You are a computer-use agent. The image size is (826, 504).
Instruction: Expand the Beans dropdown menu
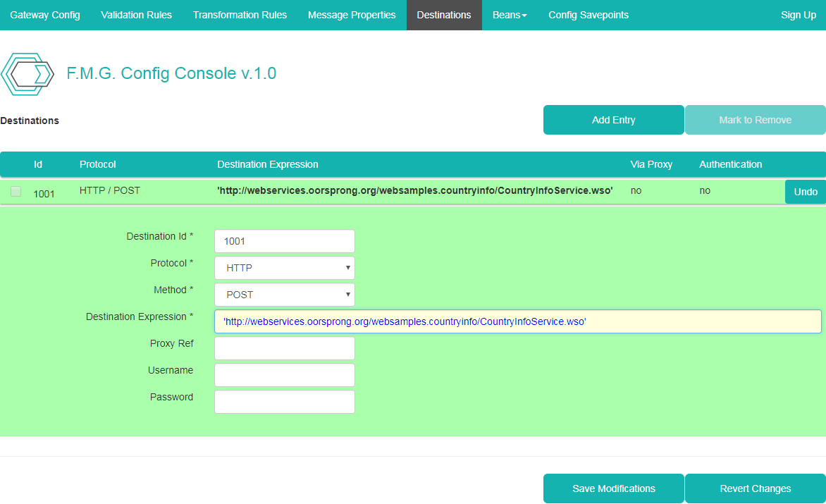(x=510, y=15)
